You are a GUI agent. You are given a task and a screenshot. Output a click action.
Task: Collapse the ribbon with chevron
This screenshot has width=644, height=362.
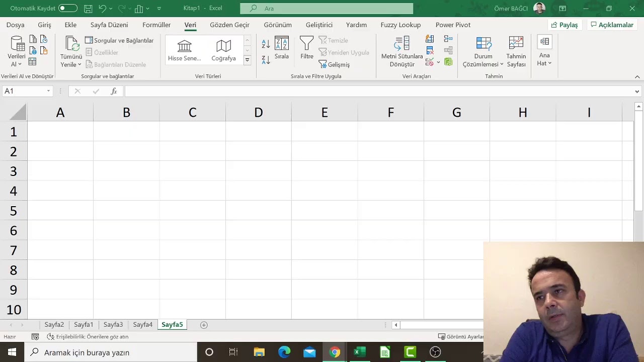tap(637, 77)
